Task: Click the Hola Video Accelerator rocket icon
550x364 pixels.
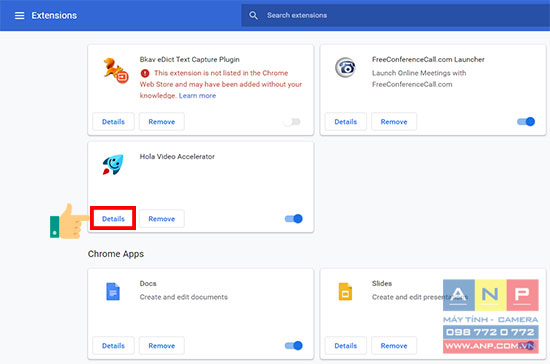Action: pyautogui.click(x=113, y=164)
